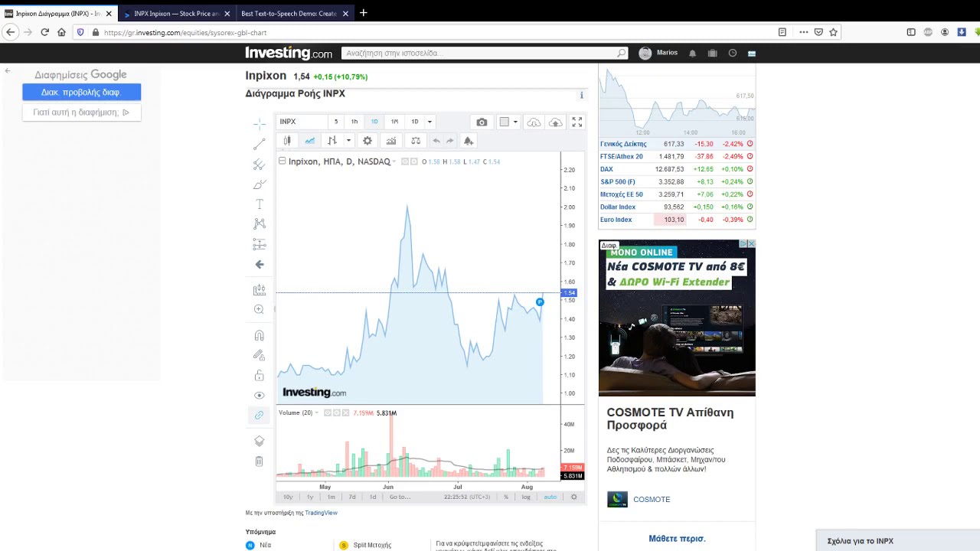Image resolution: width=980 pixels, height=551 pixels.
Task: Click the compare symbols scales icon
Action: point(416,141)
